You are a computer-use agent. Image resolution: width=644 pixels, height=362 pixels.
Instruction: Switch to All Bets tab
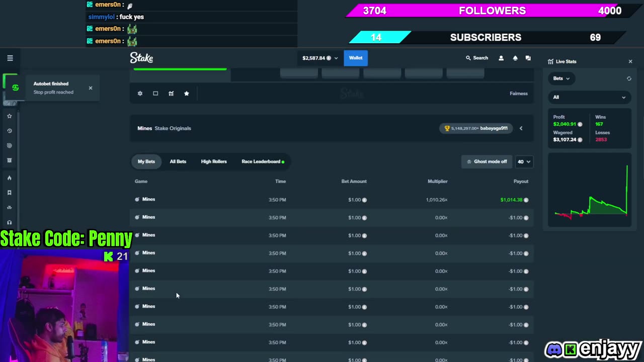(x=178, y=161)
